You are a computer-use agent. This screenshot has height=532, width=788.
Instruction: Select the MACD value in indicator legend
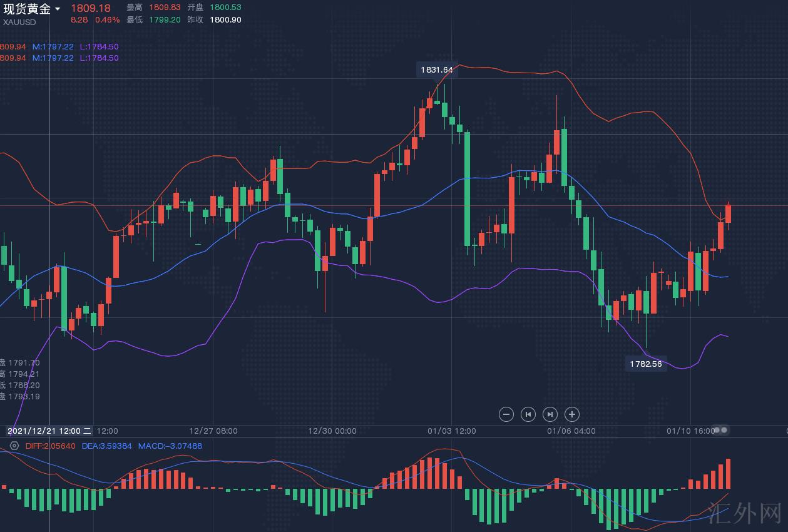(x=170, y=446)
